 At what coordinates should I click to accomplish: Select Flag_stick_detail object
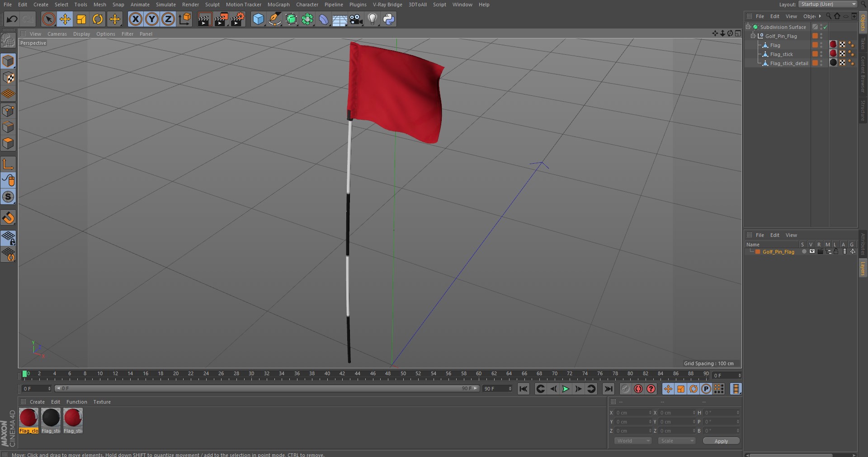pyautogui.click(x=789, y=63)
